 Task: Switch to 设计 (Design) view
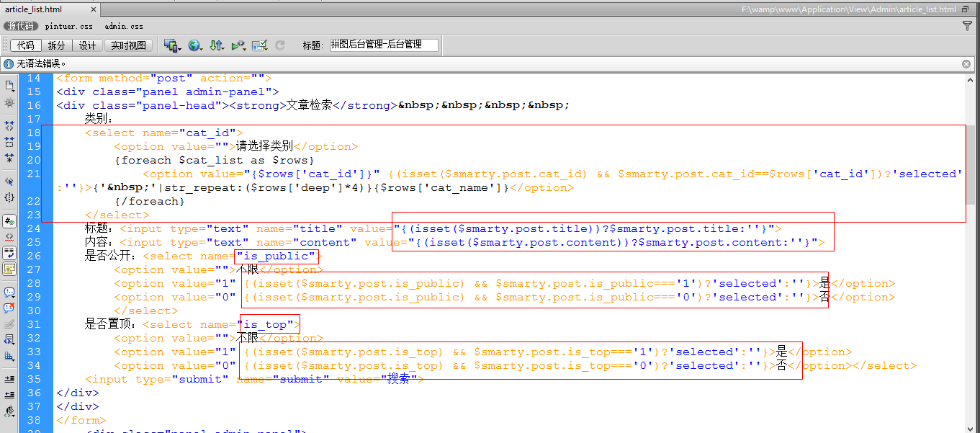[87, 45]
